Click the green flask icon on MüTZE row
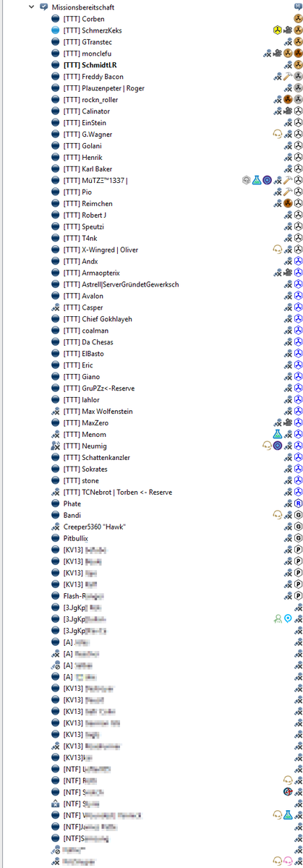Screen dimensions: 303x868 257,181
